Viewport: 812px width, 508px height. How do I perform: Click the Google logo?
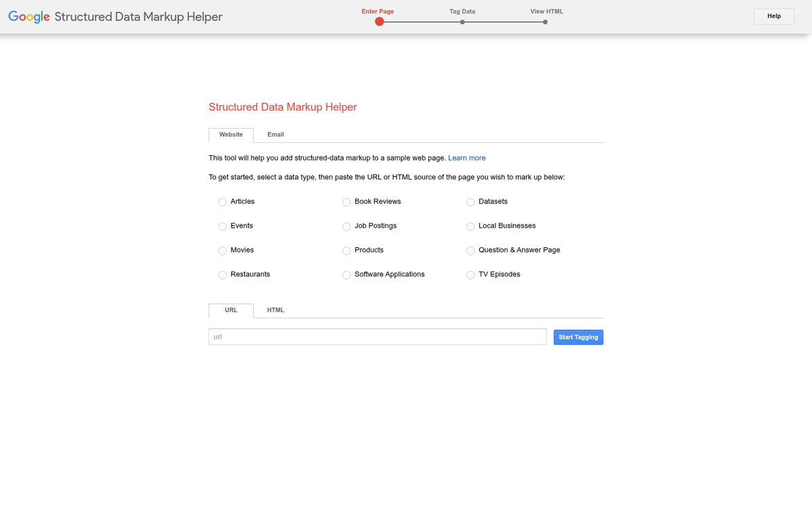(27, 16)
